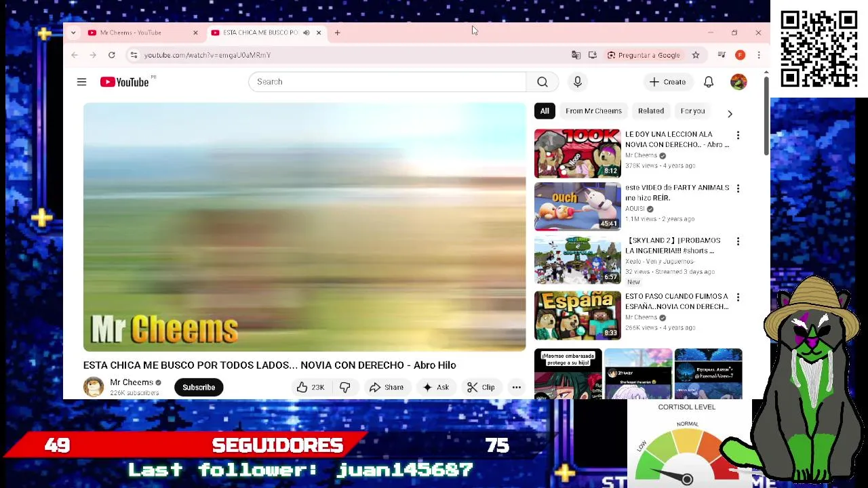Open the Mr Cheems channel name link

pyautogui.click(x=132, y=382)
